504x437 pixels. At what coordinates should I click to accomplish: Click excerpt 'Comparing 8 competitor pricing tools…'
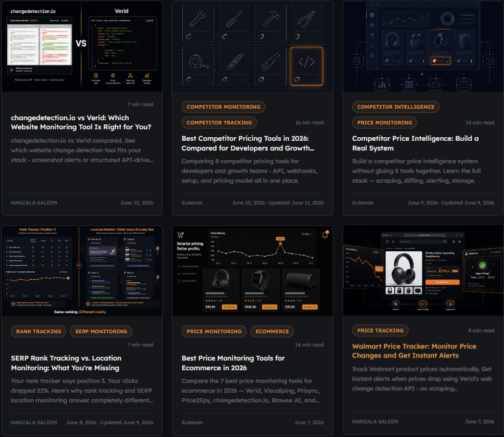(x=250, y=171)
